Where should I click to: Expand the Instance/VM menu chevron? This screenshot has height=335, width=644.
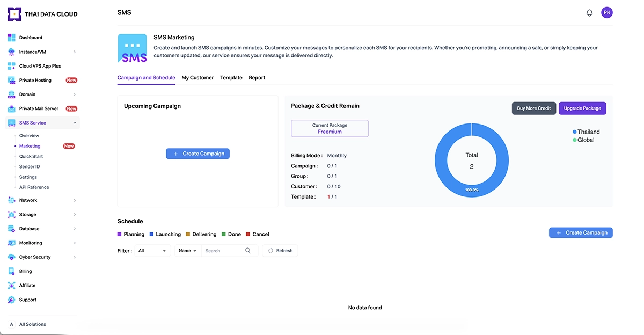coord(75,52)
